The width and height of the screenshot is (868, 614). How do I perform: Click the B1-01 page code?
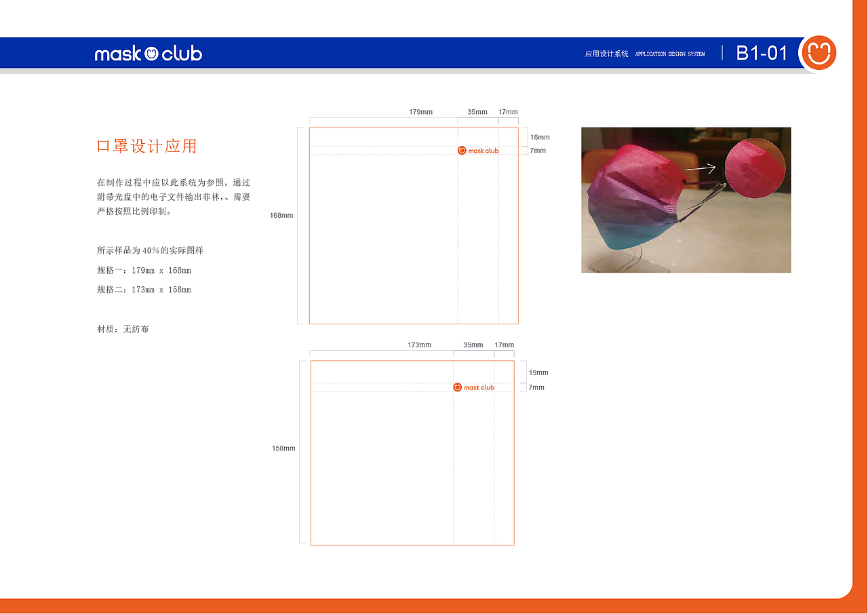[x=762, y=53]
